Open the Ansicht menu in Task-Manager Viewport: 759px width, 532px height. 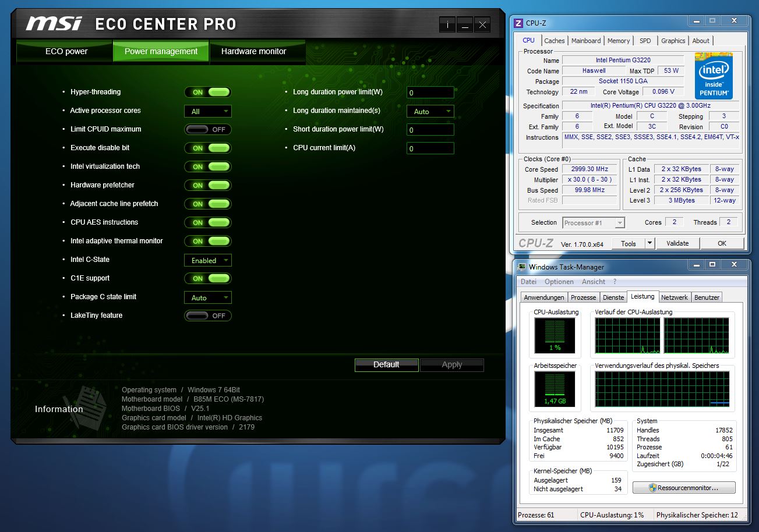pyautogui.click(x=594, y=282)
